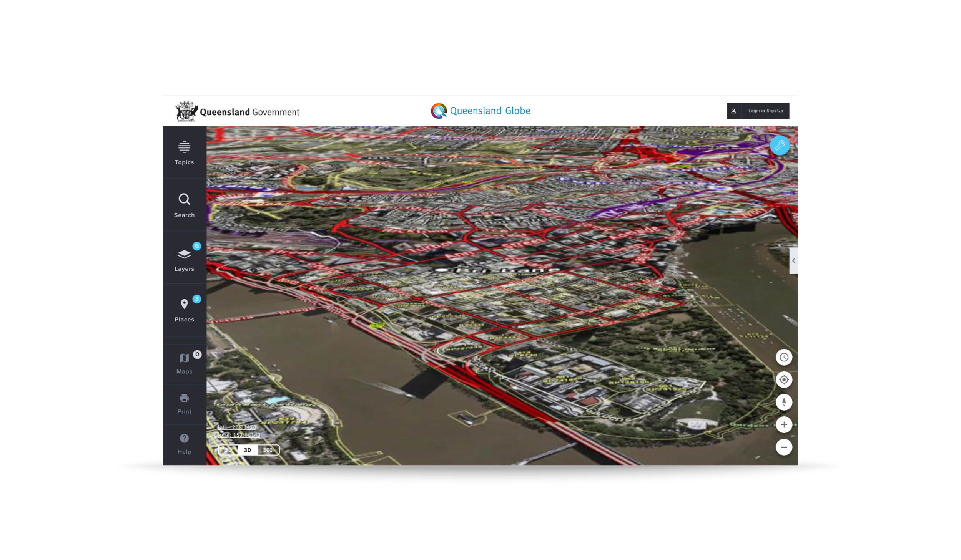Open Queensland Globe home page

click(x=480, y=111)
